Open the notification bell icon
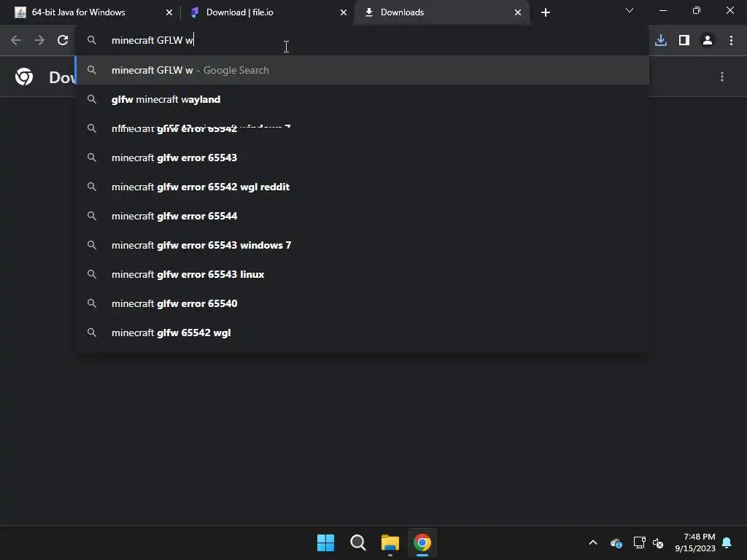Screen dimensions: 747x560 [x=727, y=542]
